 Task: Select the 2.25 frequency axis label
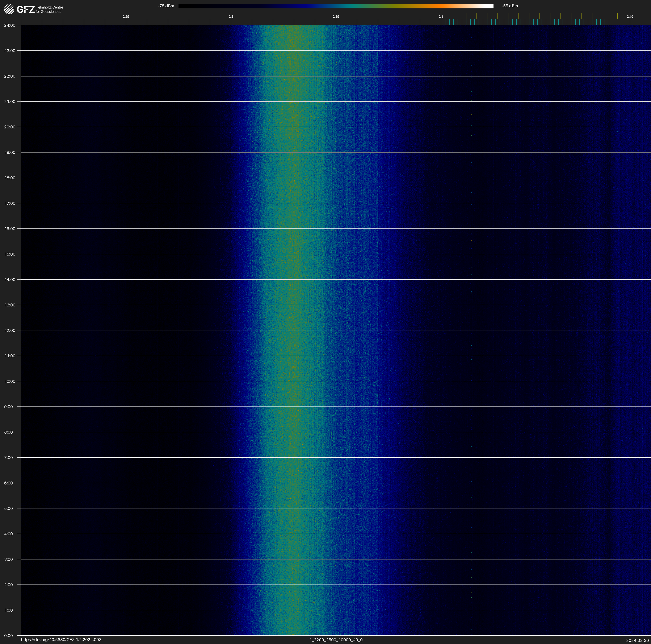[x=126, y=17]
